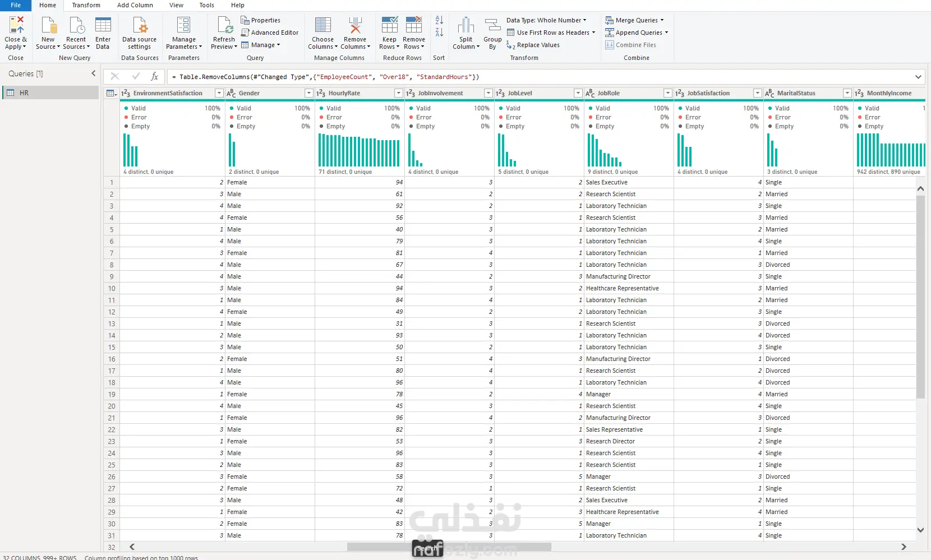Click the Remove Rows icon

point(414,25)
